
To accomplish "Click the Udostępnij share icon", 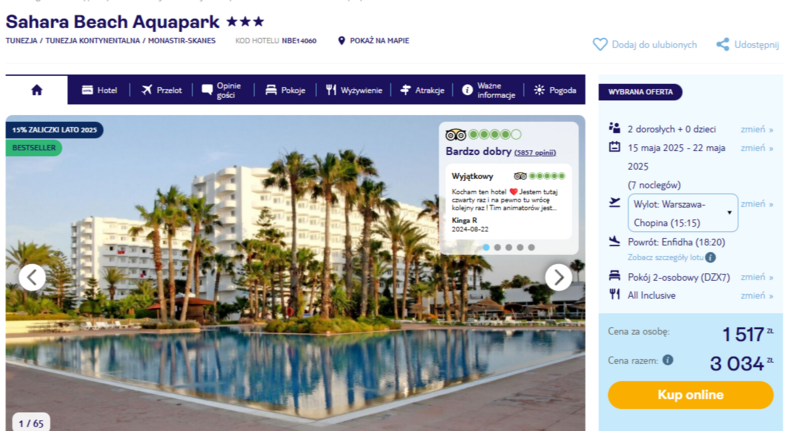I will click(722, 44).
